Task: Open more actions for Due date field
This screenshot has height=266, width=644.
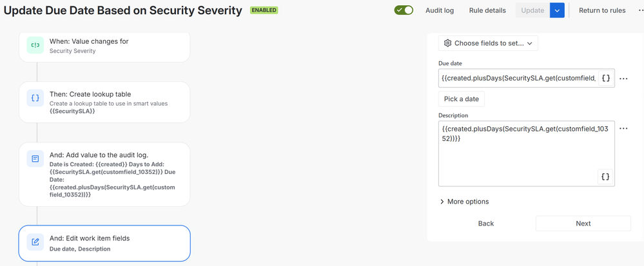Action: 623,79
